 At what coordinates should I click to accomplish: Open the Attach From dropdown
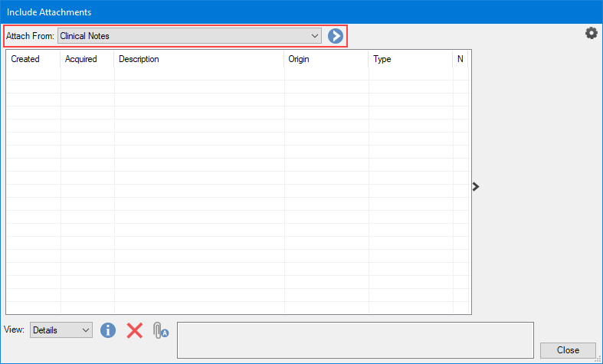pyautogui.click(x=189, y=36)
